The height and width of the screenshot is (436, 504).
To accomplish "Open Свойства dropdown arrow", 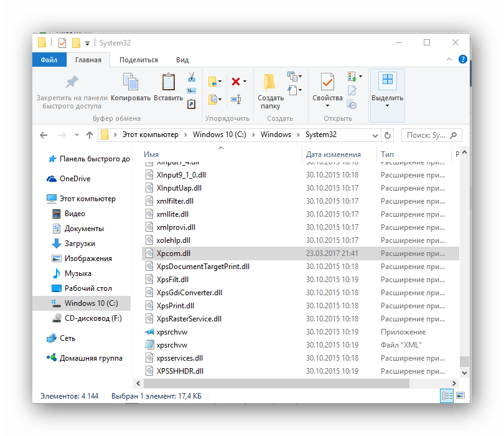I will coord(327,106).
